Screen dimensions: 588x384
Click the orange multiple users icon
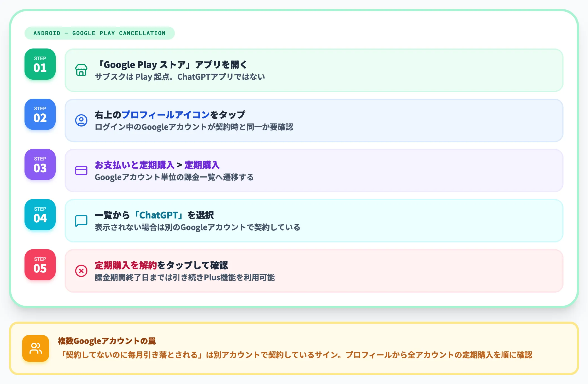click(36, 348)
